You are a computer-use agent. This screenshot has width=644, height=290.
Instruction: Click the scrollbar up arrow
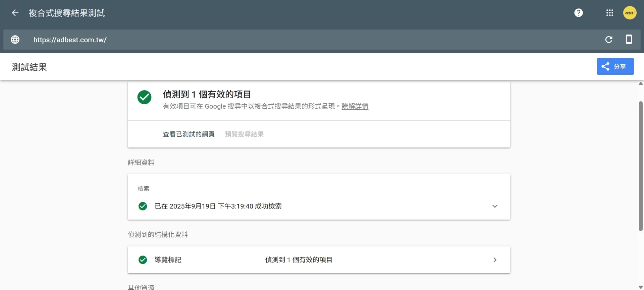coord(641,83)
